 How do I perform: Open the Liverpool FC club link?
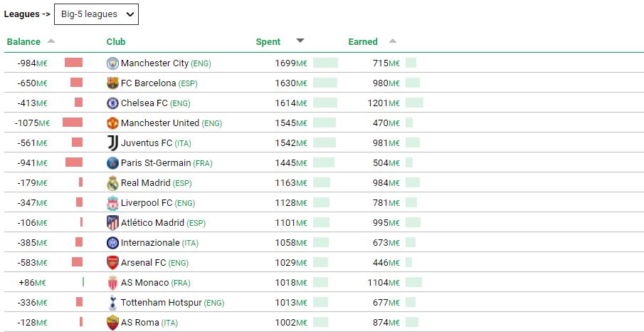(147, 203)
